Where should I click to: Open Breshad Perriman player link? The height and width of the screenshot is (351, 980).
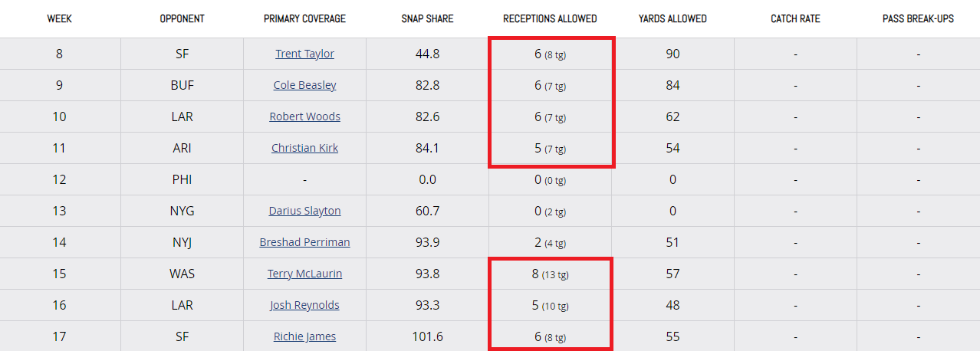(304, 242)
